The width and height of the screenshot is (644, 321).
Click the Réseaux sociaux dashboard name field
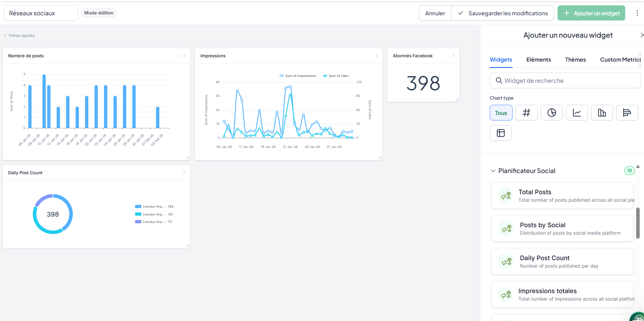(x=41, y=13)
